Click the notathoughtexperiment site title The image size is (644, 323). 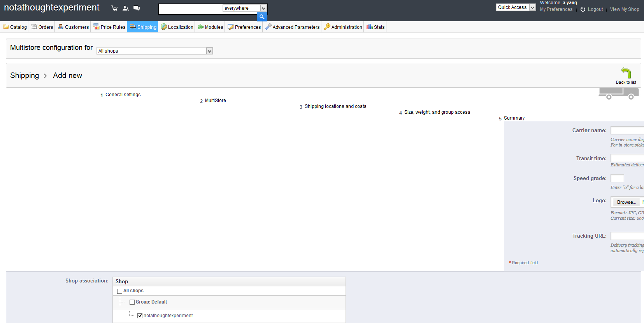[x=52, y=7]
